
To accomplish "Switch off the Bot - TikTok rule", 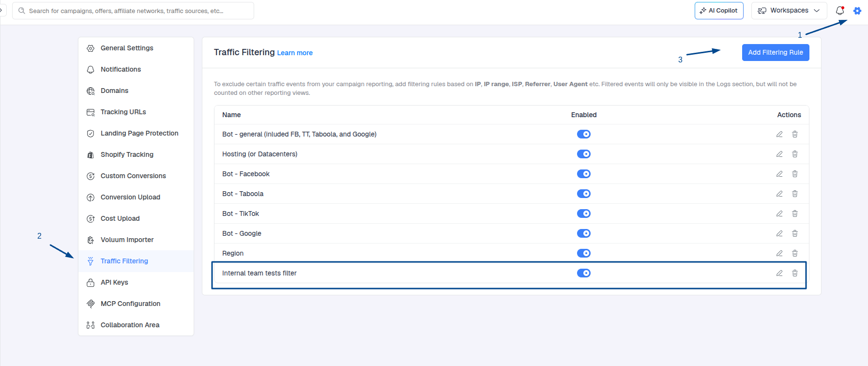I will coord(584,213).
